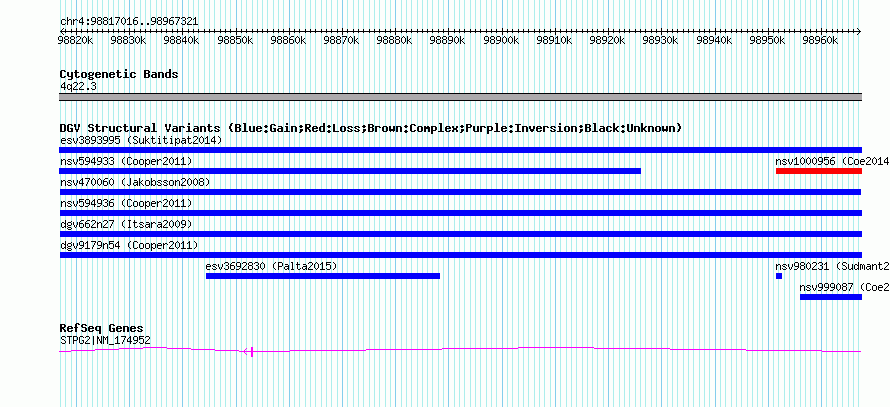890x407 pixels.
Task: Click the 98930k ruler tick label
Action: click(661, 40)
